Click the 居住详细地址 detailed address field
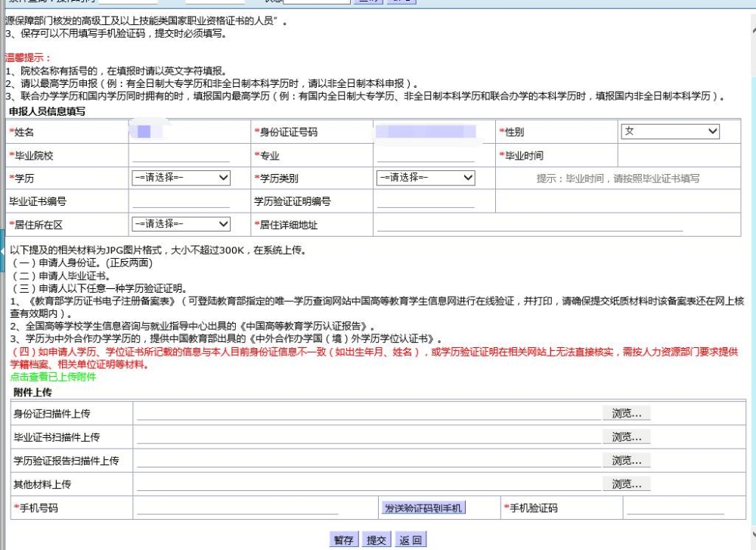 529,225
